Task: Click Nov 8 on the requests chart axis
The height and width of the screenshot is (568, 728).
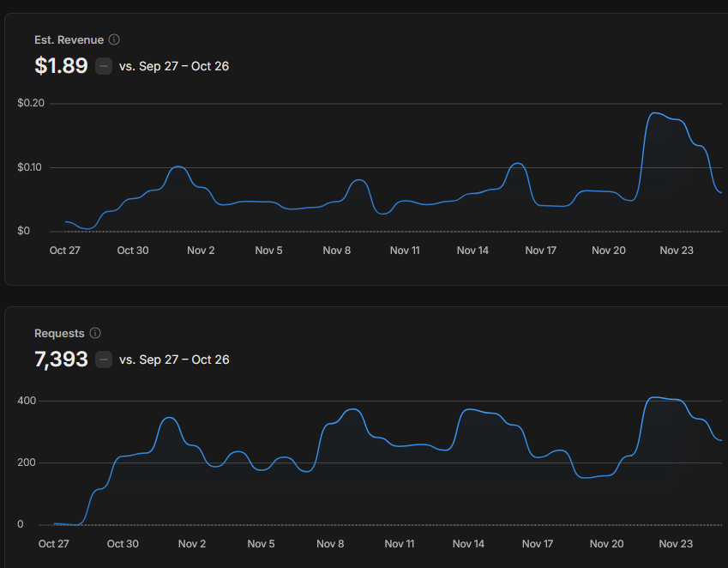Action: 330,544
